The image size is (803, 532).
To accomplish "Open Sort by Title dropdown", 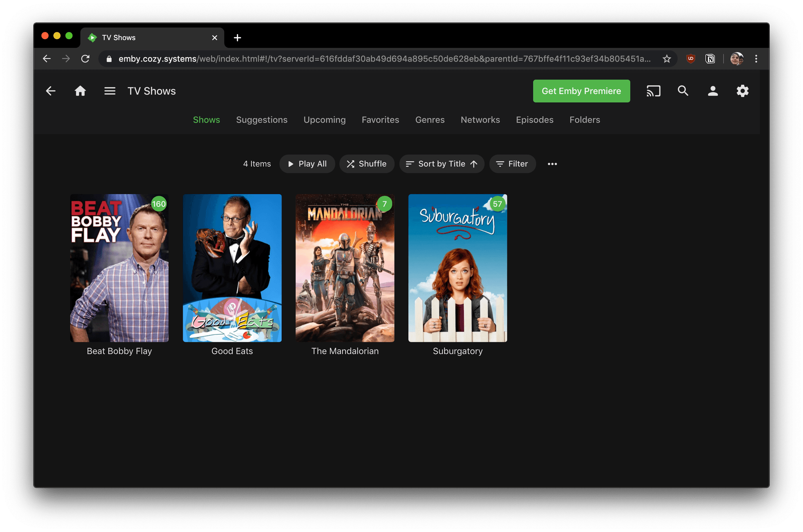I will click(441, 164).
